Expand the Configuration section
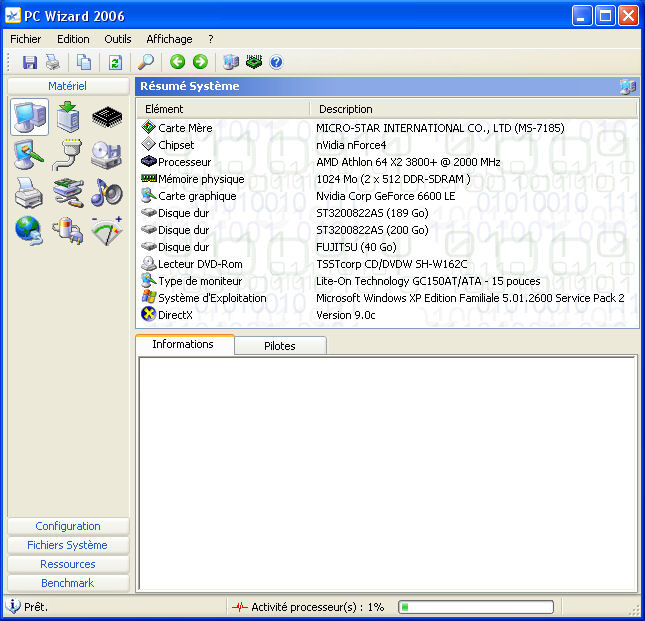Screen dimensions: 645x621 pyautogui.click(x=68, y=526)
